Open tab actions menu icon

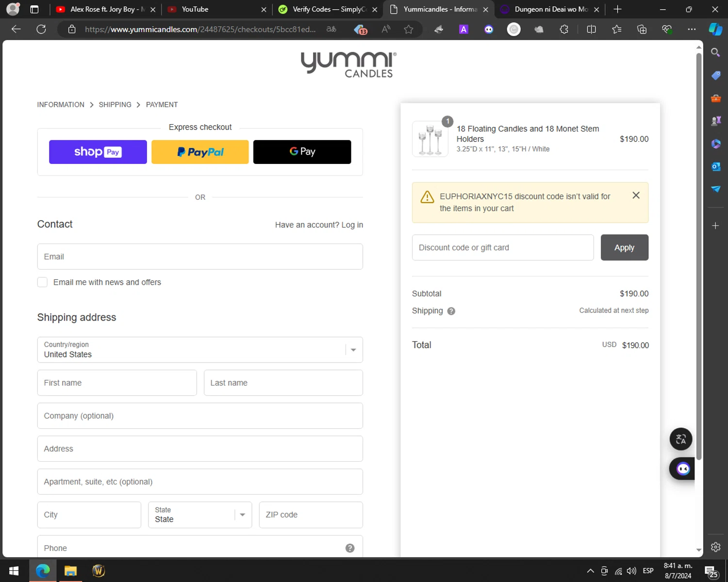pos(34,9)
